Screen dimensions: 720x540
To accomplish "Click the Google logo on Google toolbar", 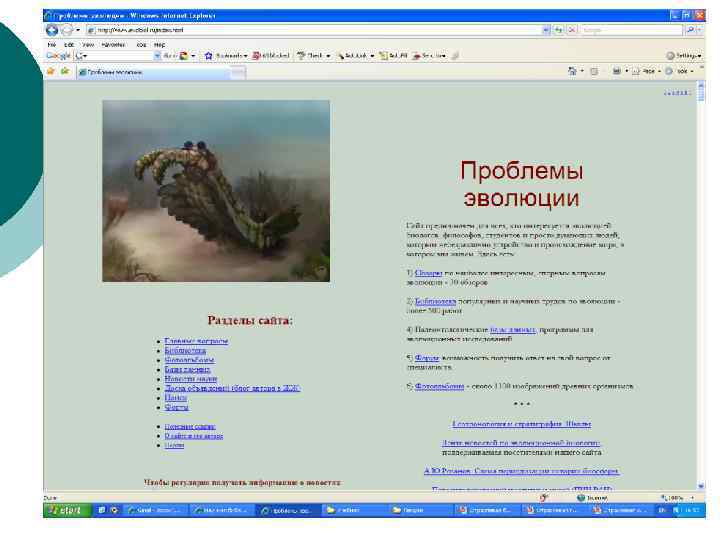I will pyautogui.click(x=58, y=56).
